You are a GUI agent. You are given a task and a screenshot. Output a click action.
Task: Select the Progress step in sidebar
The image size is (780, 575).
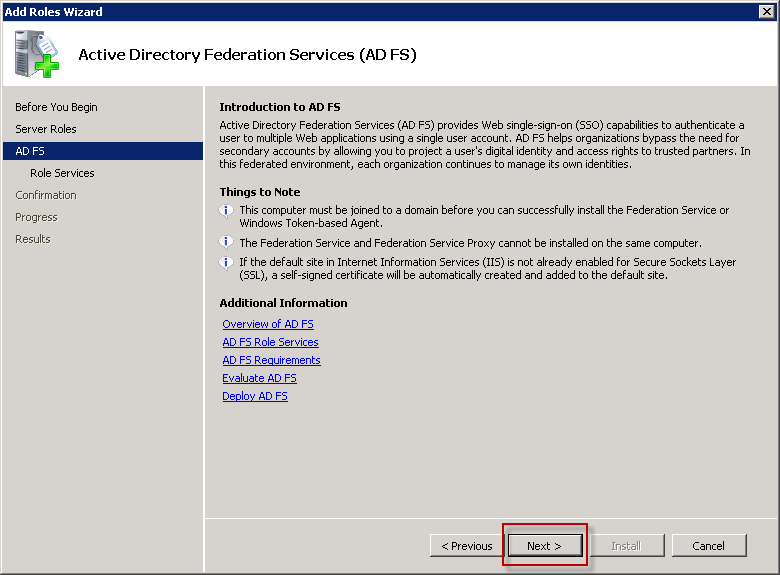tap(36, 217)
